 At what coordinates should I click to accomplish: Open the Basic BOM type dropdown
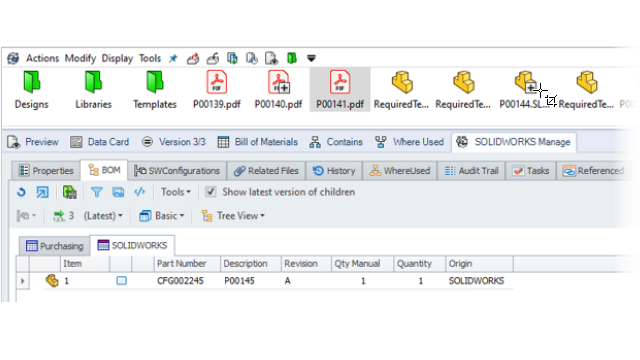pos(162,216)
